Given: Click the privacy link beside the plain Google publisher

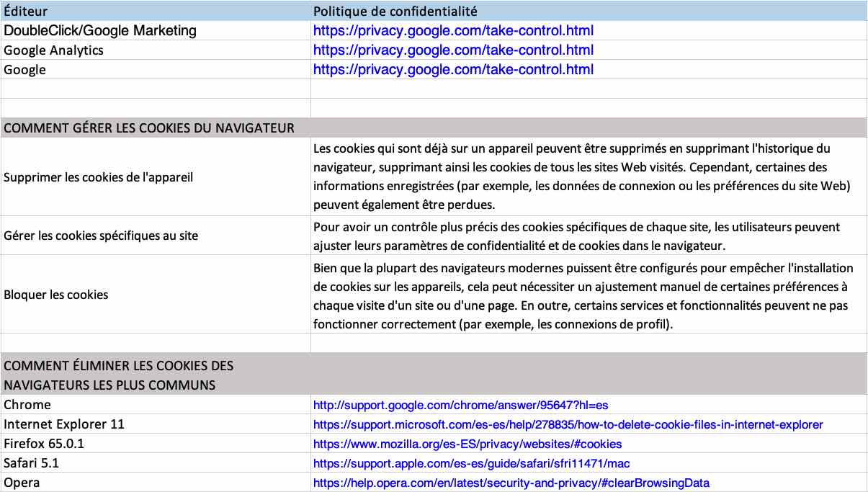Looking at the screenshot, I should click(453, 70).
